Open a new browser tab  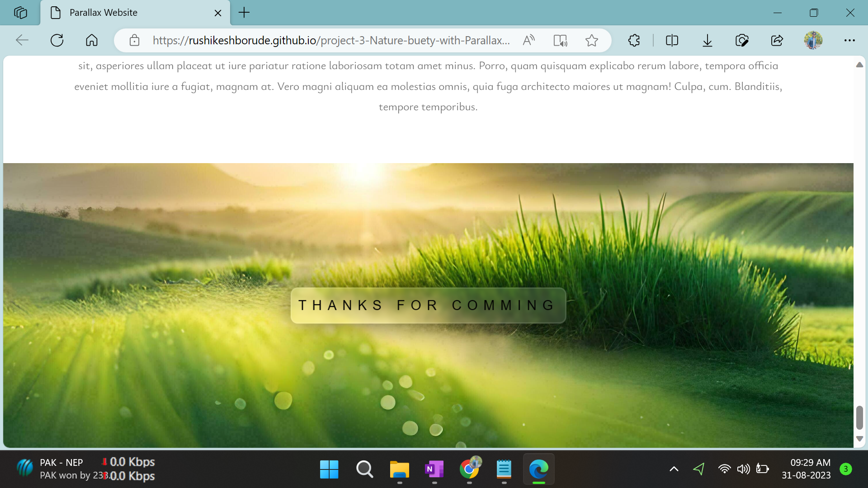[244, 13]
